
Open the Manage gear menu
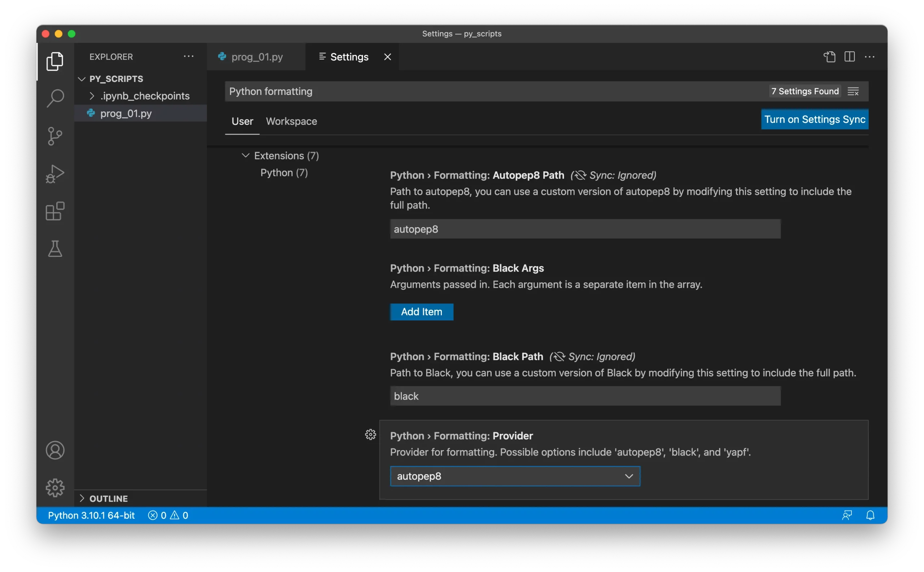(55, 488)
